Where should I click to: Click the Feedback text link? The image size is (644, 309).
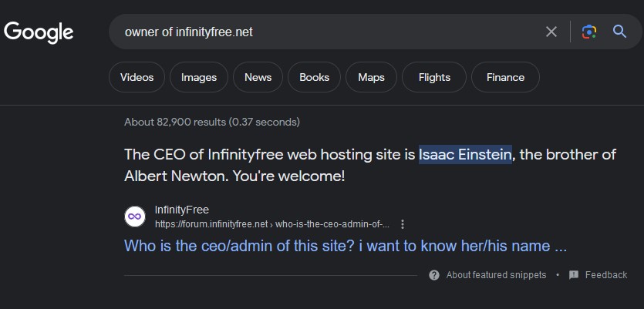[x=606, y=275]
